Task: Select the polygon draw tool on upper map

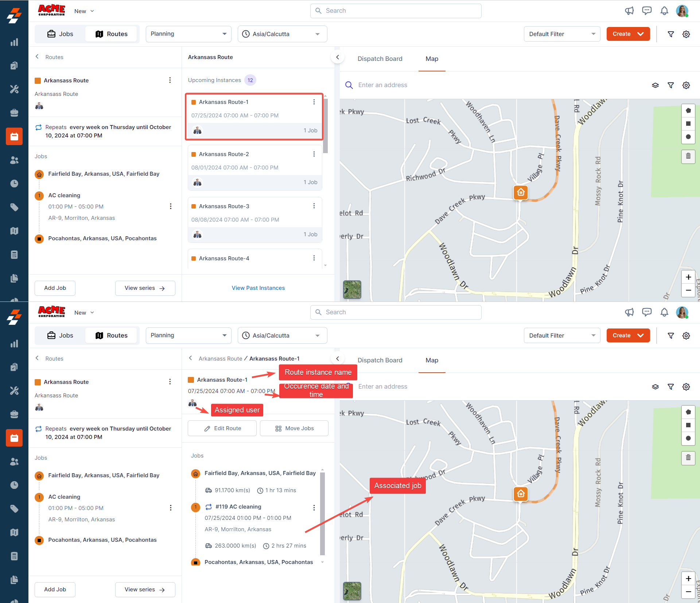Action: pos(688,110)
